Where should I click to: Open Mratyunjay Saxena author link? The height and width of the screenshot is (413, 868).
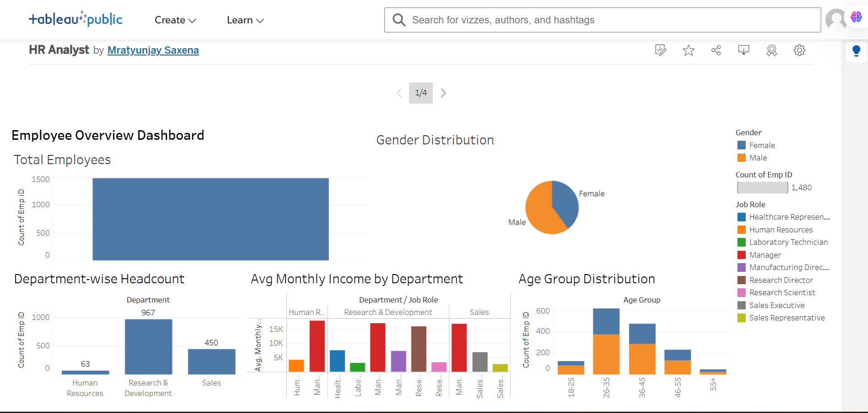tap(153, 50)
